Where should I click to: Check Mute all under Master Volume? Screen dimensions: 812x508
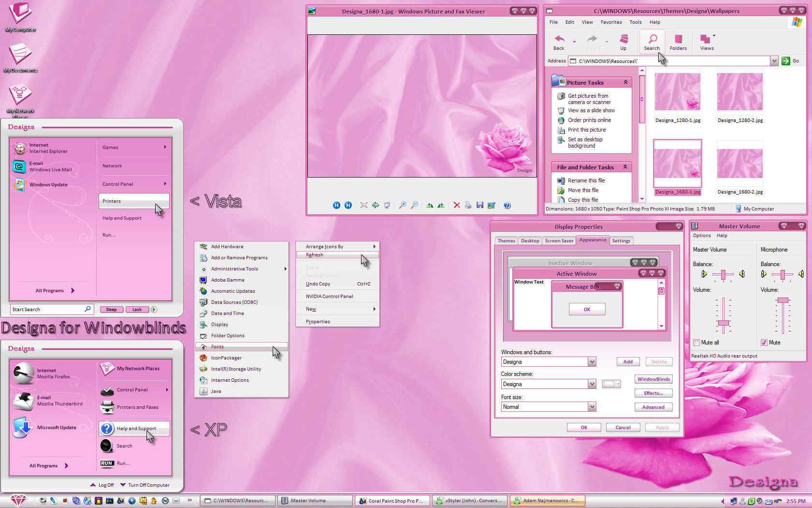pyautogui.click(x=696, y=343)
